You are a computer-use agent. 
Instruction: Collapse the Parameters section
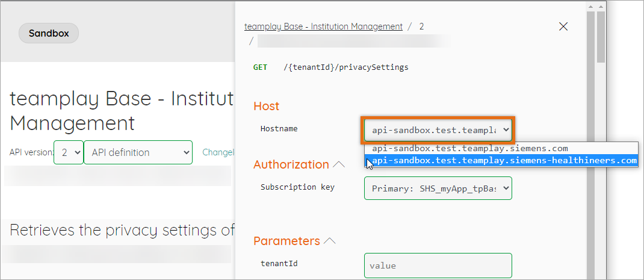[330, 241]
